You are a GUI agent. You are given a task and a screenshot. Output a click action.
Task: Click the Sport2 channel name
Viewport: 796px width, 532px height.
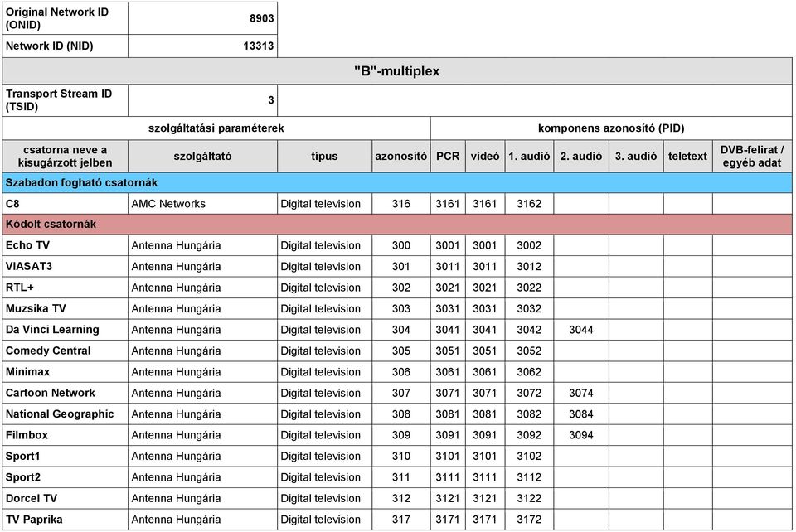pos(23,477)
